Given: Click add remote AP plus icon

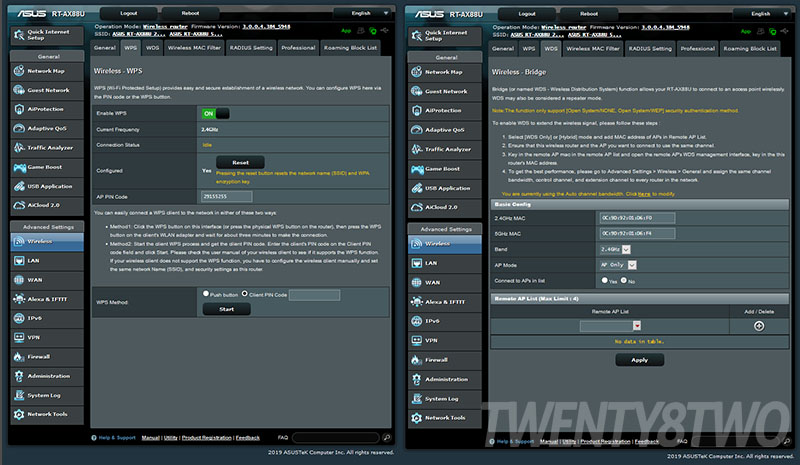Looking at the screenshot, I should tap(759, 326).
